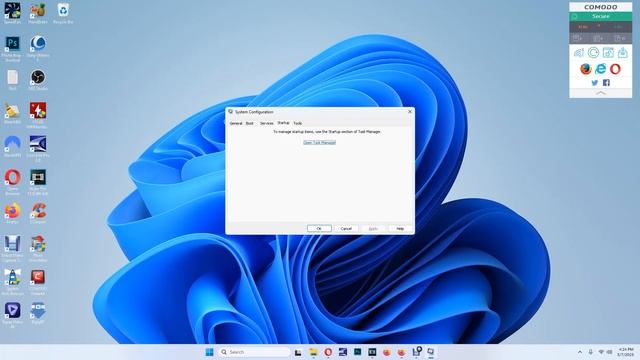Open the Recycle Bin desktop icon

(x=63, y=13)
